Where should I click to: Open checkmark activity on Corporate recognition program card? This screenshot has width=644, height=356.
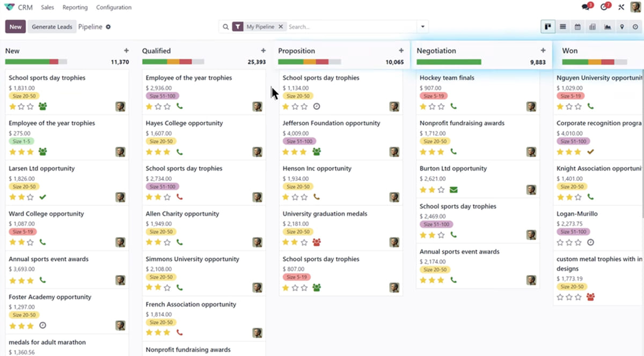(591, 152)
